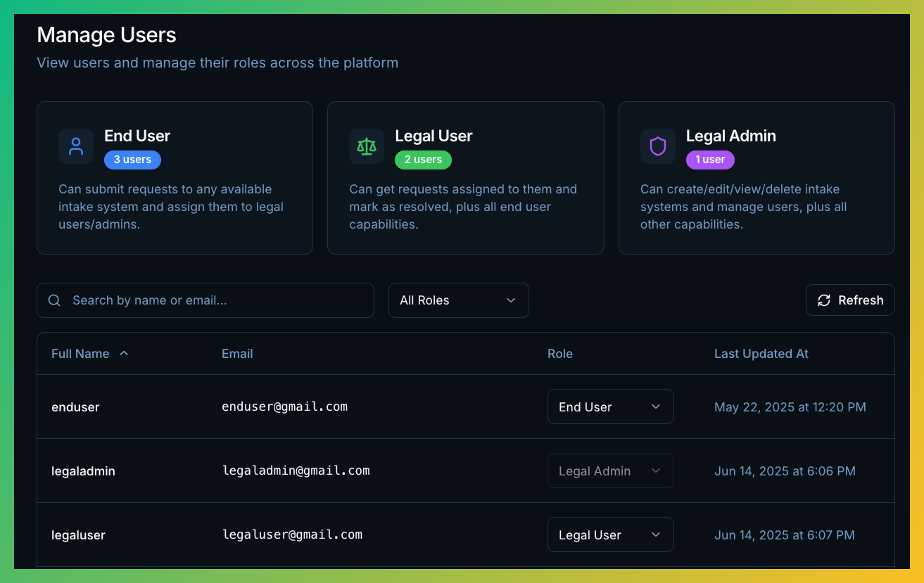This screenshot has height=583, width=924.
Task: Open the role dropdown for legaluser
Action: 610,534
